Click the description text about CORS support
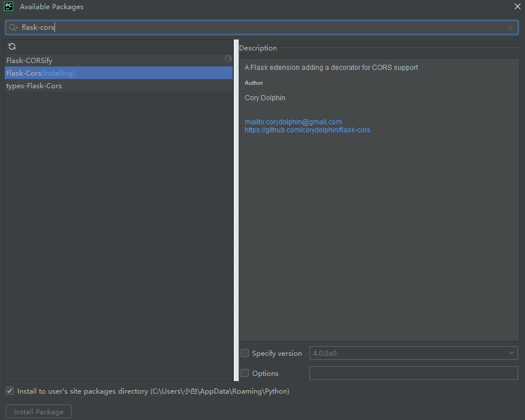This screenshot has height=420, width=525. 331,67
